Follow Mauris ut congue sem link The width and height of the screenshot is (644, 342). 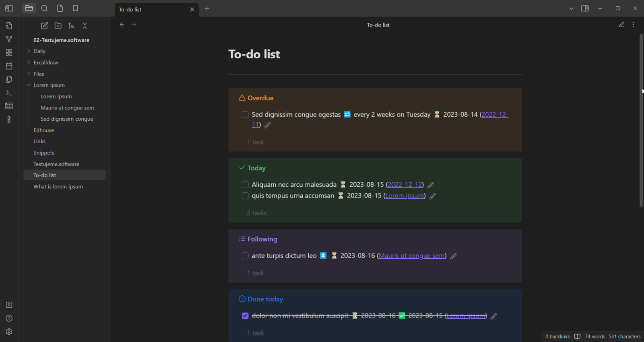pyautogui.click(x=412, y=256)
